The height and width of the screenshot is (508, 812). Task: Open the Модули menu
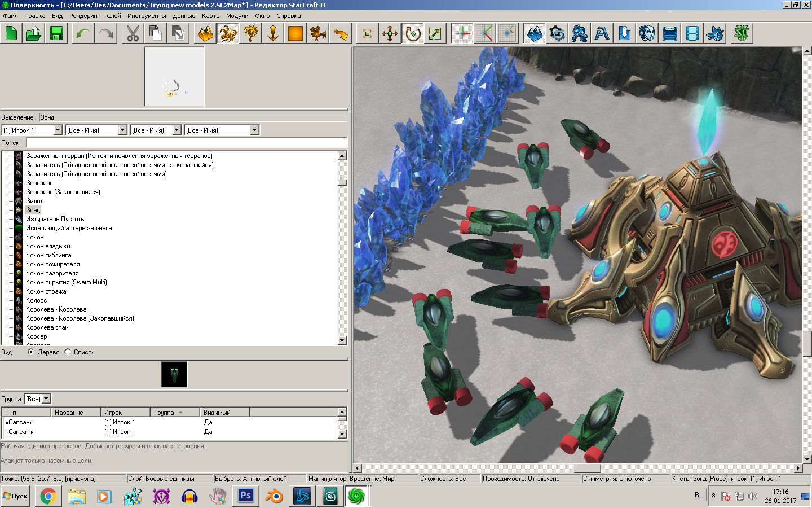237,16
